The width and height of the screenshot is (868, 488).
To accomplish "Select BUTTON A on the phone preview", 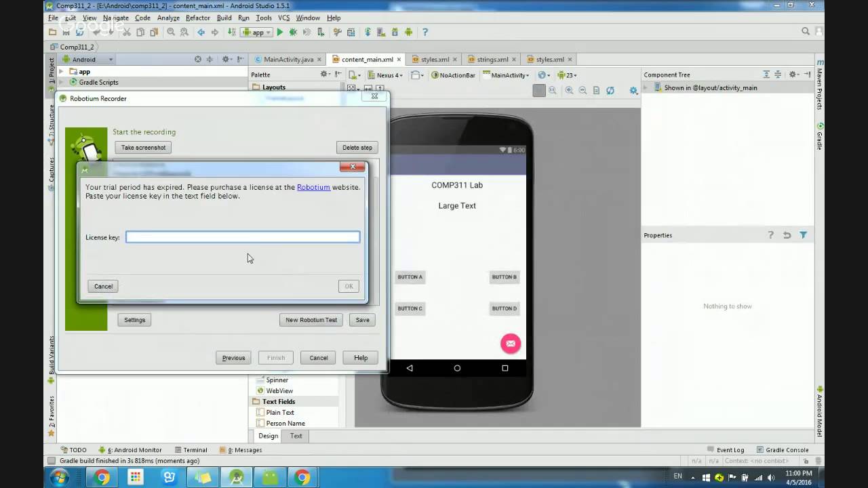I will click(410, 277).
